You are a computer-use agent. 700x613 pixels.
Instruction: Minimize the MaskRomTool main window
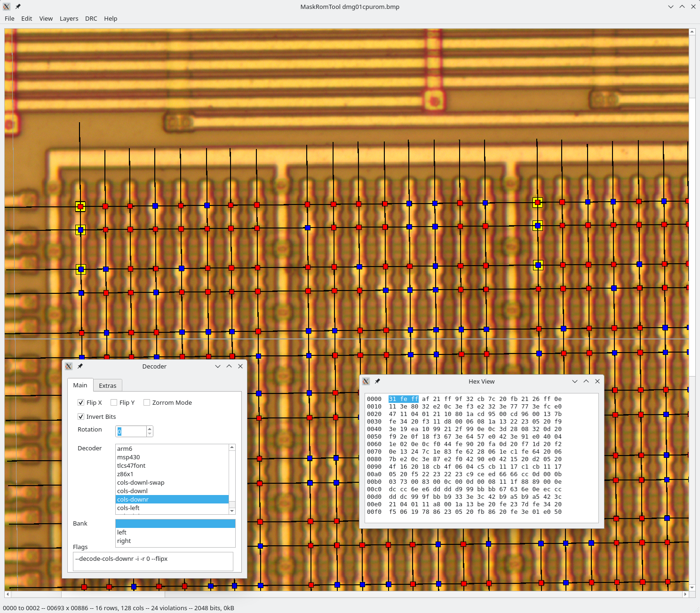pyautogui.click(x=671, y=7)
